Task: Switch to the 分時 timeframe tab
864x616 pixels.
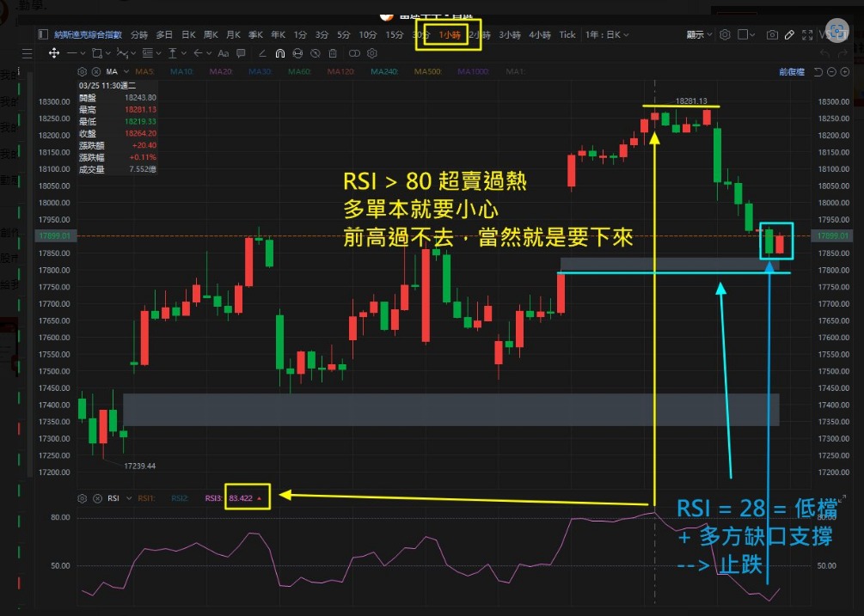Action: click(x=139, y=34)
